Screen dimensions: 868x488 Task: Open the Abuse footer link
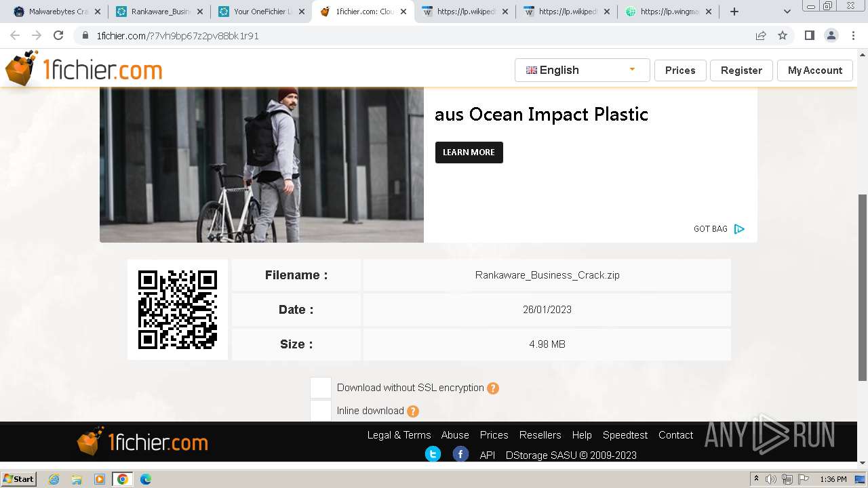point(455,435)
